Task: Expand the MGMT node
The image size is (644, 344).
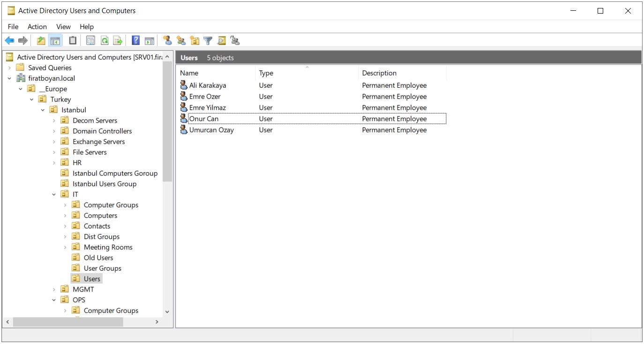Action: pos(54,290)
